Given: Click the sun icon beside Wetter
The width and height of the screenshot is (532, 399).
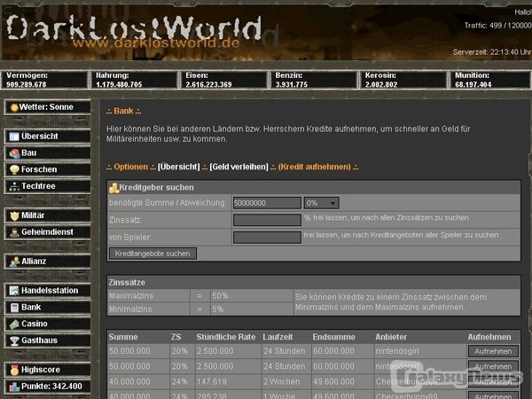Looking at the screenshot, I should 14,107.
